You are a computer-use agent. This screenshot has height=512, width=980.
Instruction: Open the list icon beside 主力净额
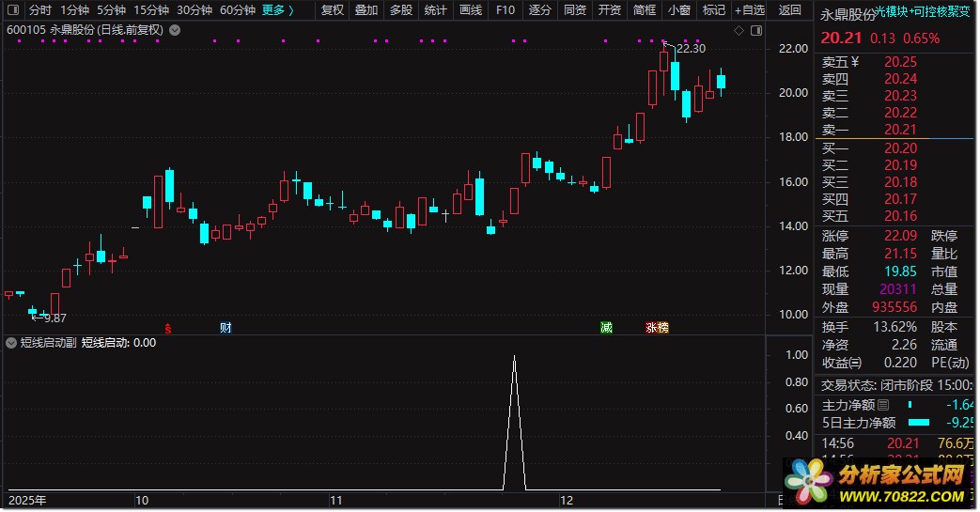click(x=883, y=405)
